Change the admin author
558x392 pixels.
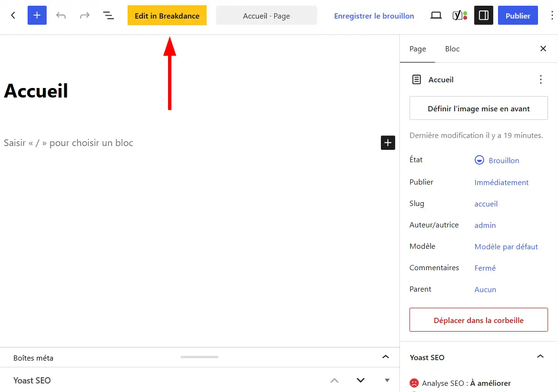(485, 225)
